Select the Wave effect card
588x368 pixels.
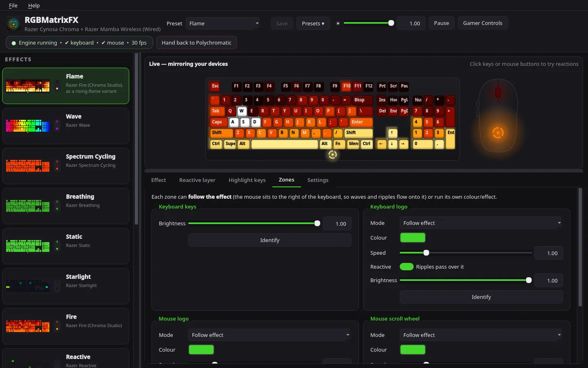[66, 126]
